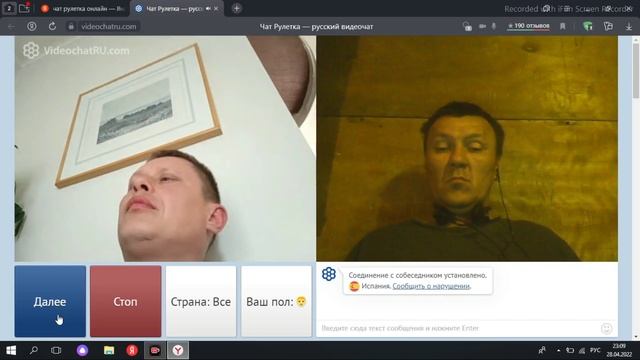Click the VideochatRU.com logo on the video

pos(76,51)
